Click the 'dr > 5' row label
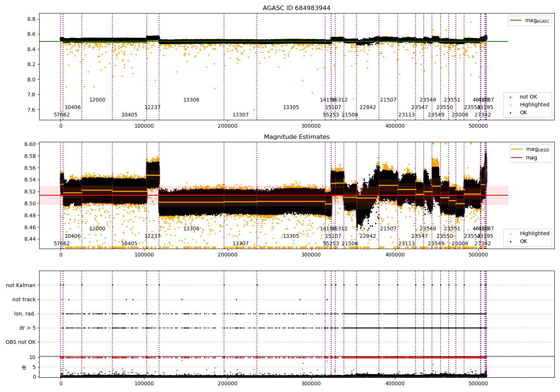 coord(28,328)
